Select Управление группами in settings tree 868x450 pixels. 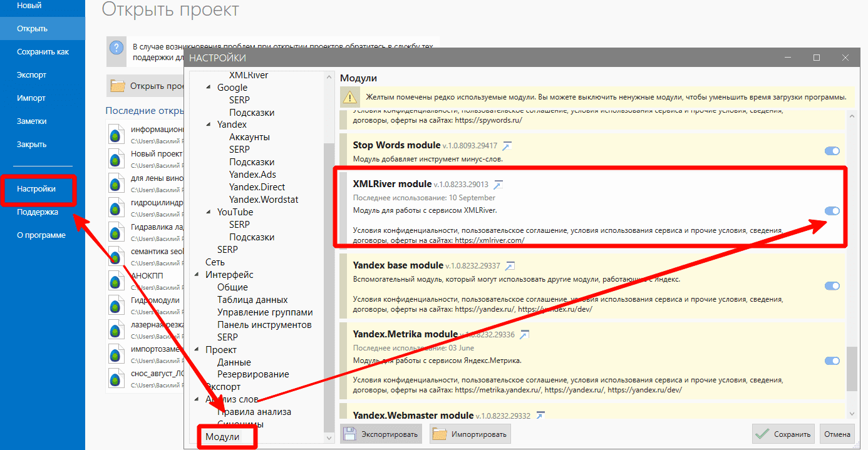pos(265,312)
